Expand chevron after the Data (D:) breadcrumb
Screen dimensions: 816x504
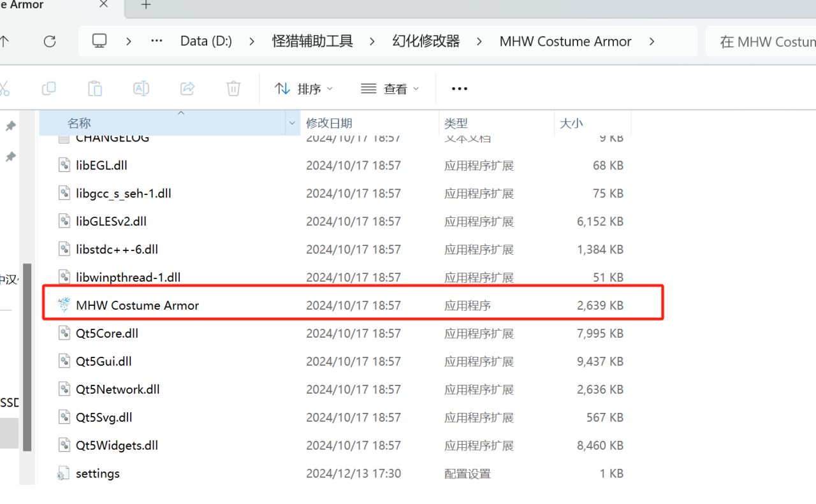point(252,41)
